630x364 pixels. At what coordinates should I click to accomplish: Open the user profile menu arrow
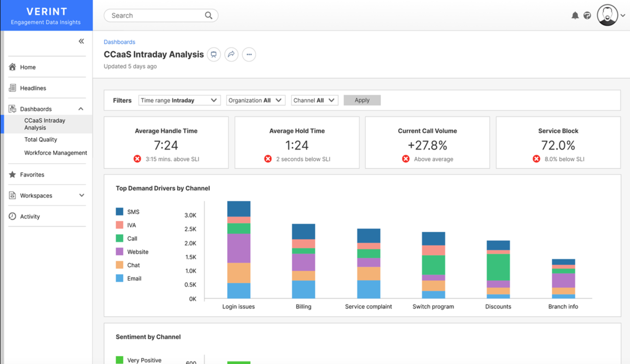(x=623, y=15)
